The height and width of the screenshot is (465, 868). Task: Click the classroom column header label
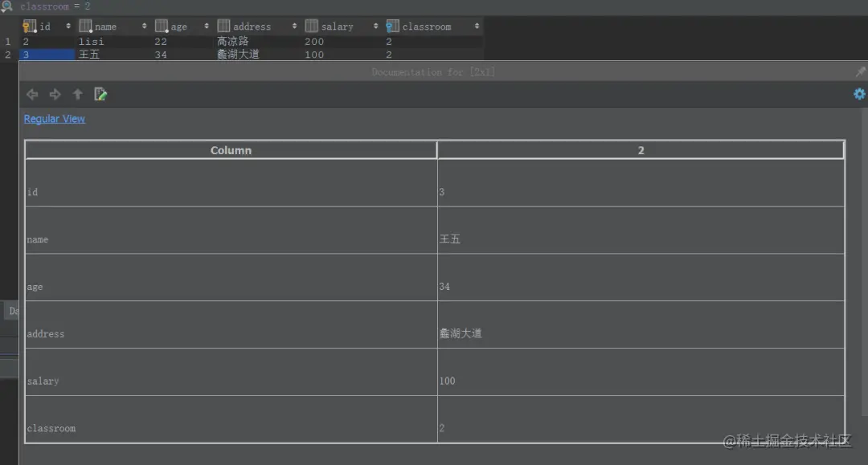pyautogui.click(x=427, y=27)
